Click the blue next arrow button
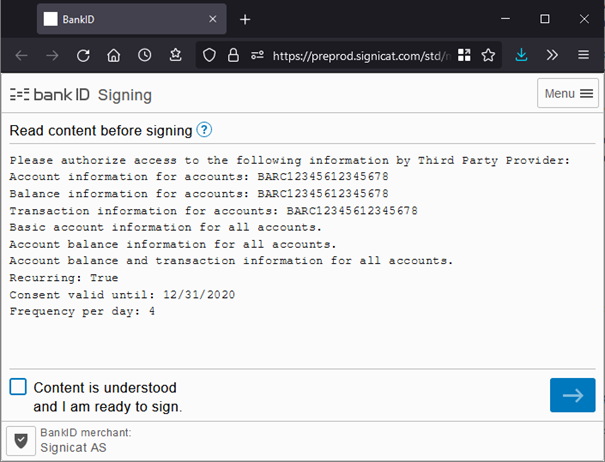605x462 pixels. [x=572, y=395]
